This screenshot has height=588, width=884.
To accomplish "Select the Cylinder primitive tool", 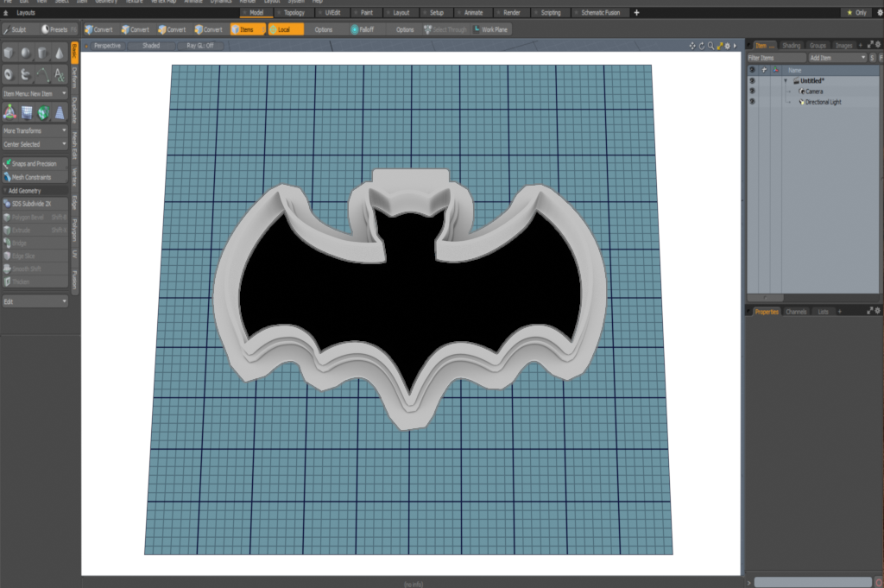I will tap(41, 53).
